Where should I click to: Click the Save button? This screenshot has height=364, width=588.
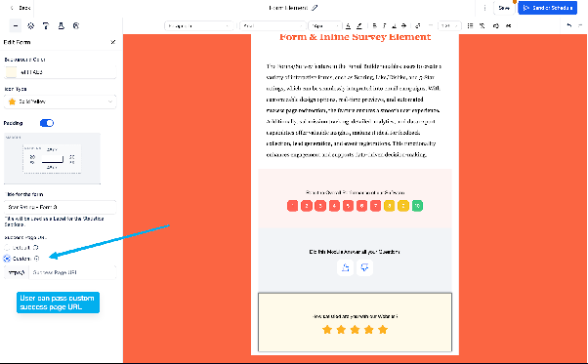504,8
